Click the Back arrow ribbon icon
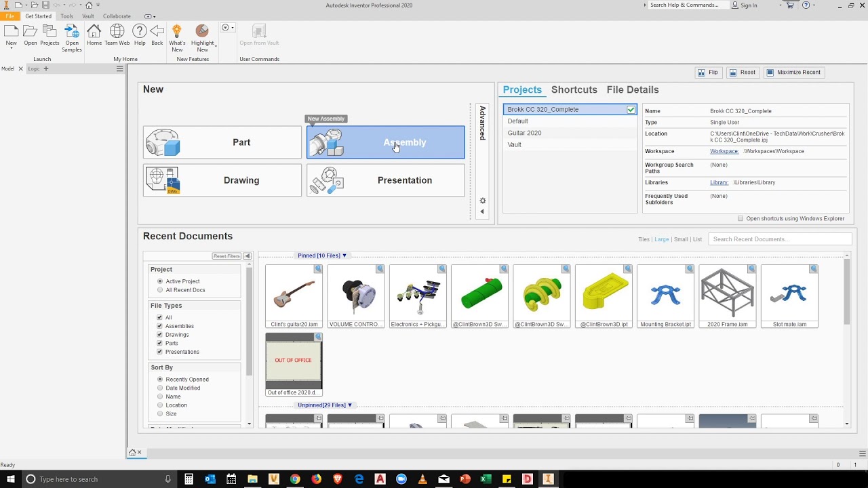The width and height of the screenshot is (868, 488). [157, 35]
